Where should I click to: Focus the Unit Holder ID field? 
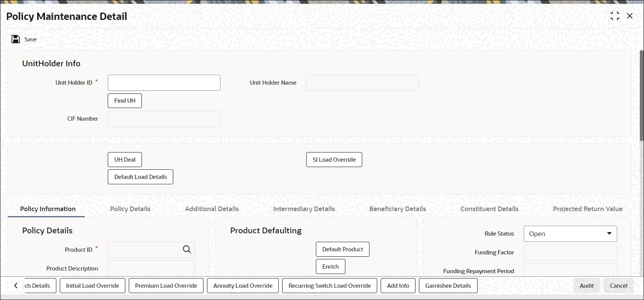pyautogui.click(x=164, y=83)
